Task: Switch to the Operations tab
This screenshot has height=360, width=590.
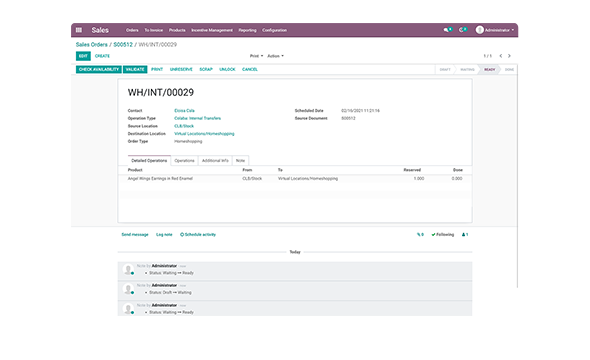Action: (184, 160)
